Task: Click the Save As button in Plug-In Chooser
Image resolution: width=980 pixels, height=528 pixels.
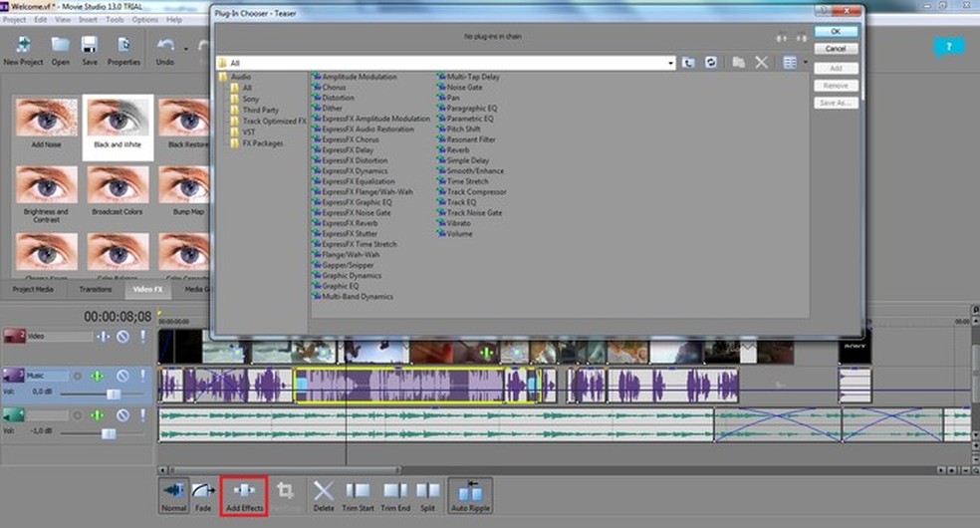Action: click(836, 103)
